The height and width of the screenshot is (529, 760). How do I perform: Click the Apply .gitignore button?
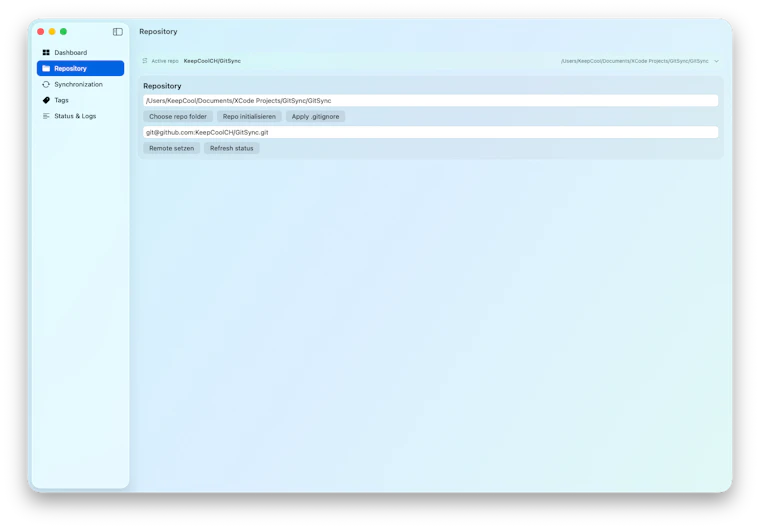tap(316, 116)
